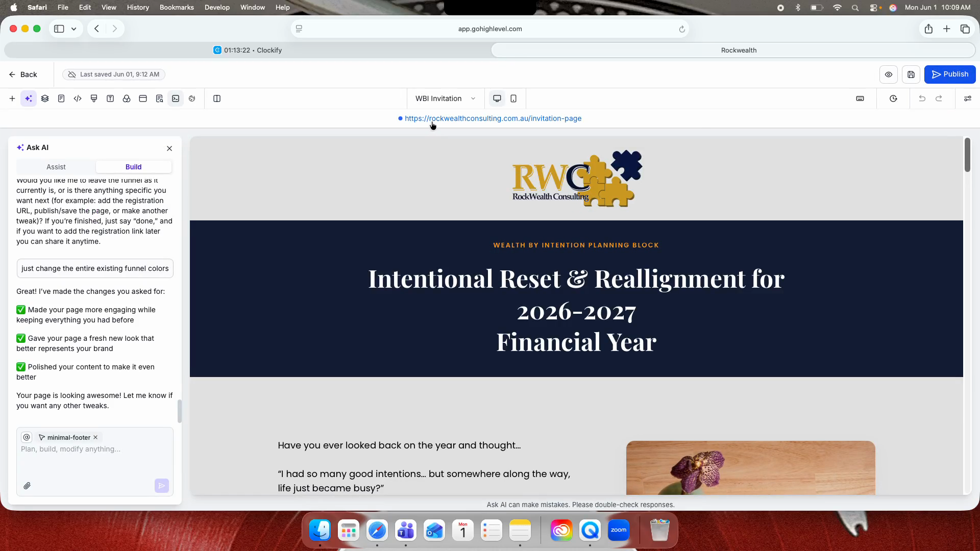Click the page canvas vertical scrollbar

click(967, 155)
